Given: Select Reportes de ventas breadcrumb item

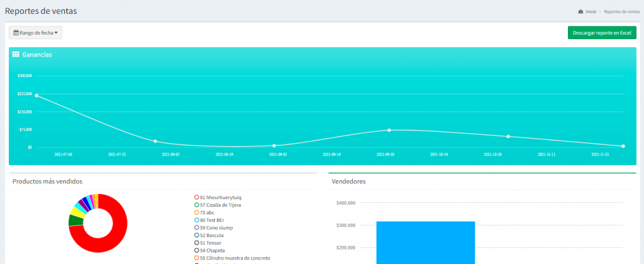Looking at the screenshot, I should pos(621,12).
